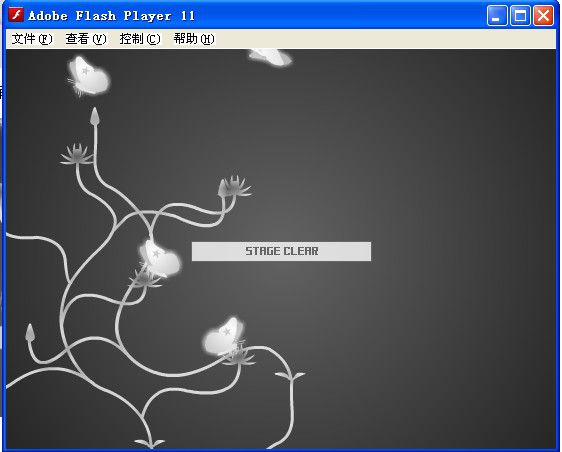The image size is (562, 452).
Task: Click the butterfly beside the STAGE CLEAR banner
Action: (160, 258)
